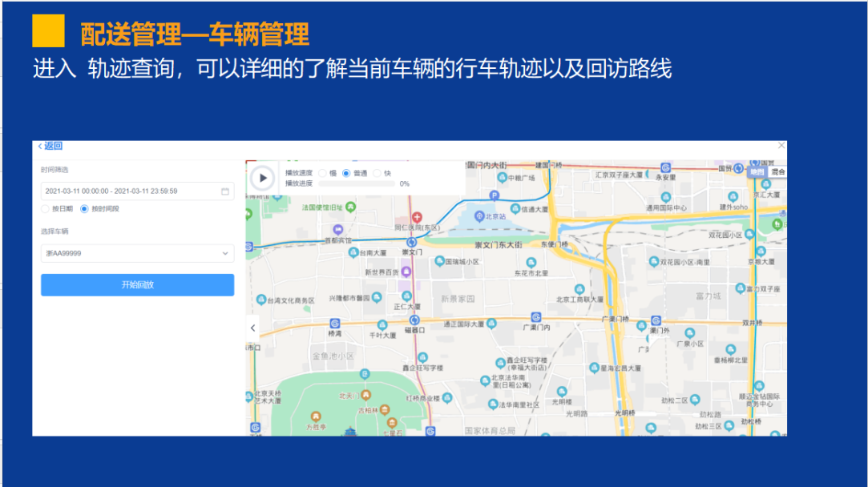Click the 垂杨柳北里 marker
Screen dimensions: 868x487
[x=731, y=350]
